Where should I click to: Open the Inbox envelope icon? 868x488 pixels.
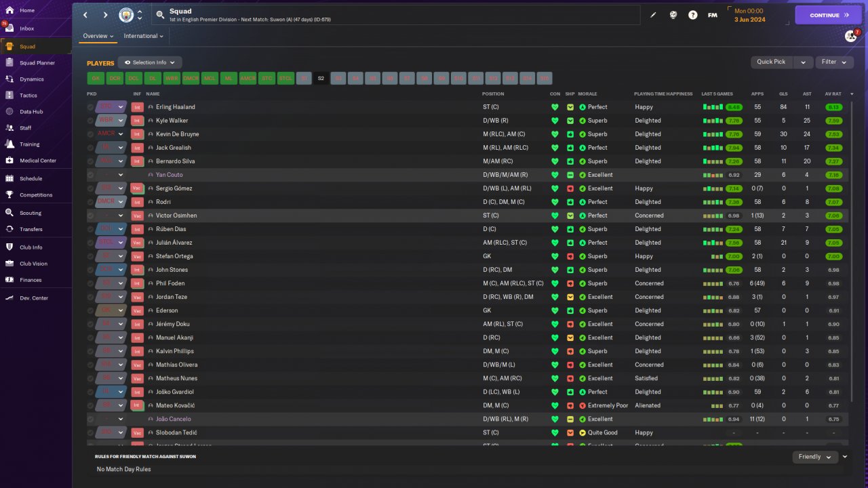click(9, 28)
